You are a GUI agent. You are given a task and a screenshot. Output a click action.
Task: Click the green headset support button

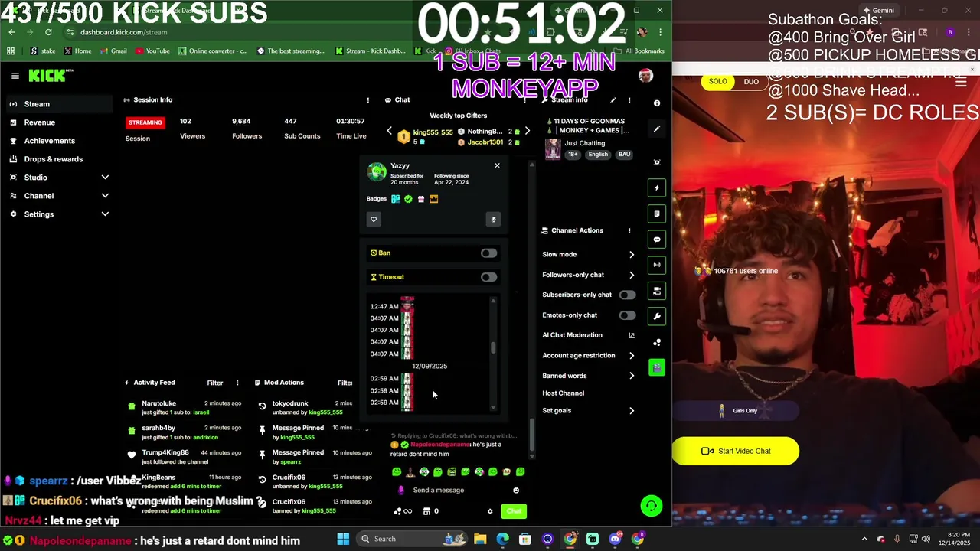pos(652,505)
